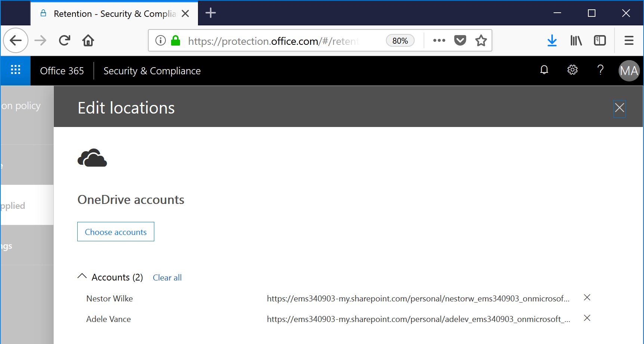This screenshot has width=644, height=344.
Task: Open the notifications bell
Action: (x=544, y=70)
